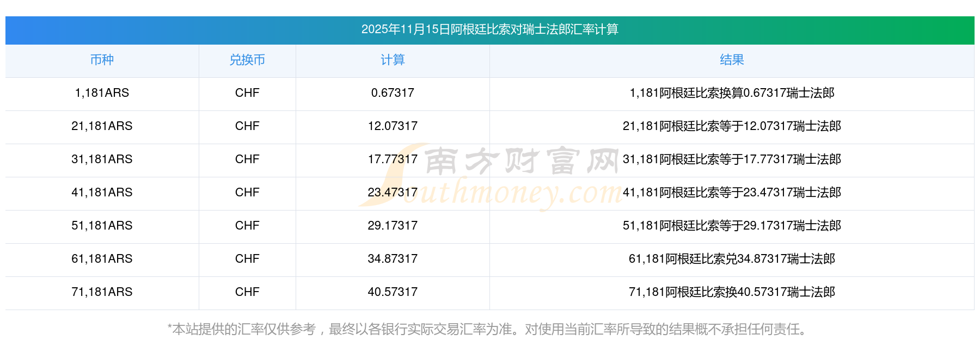The image size is (980, 346).
Task: Click result '71,181阿根廷比索换40.57317瑞士法郎'
Action: tap(732, 292)
